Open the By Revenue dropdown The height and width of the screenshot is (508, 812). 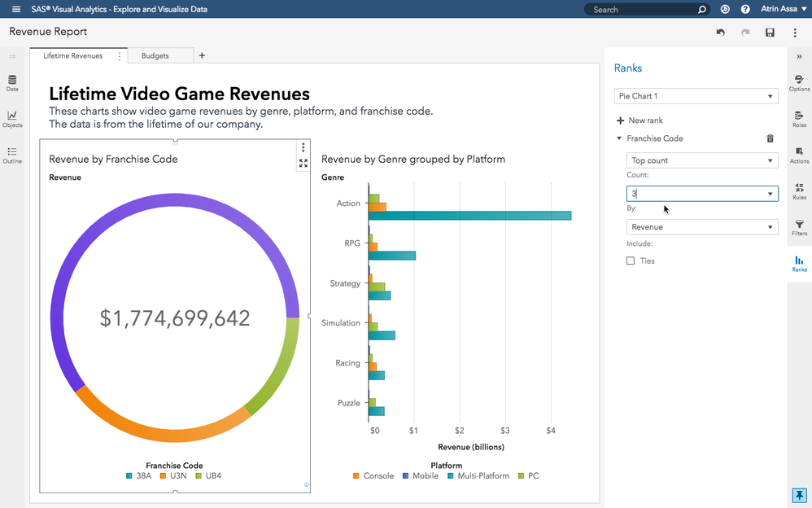tap(701, 227)
